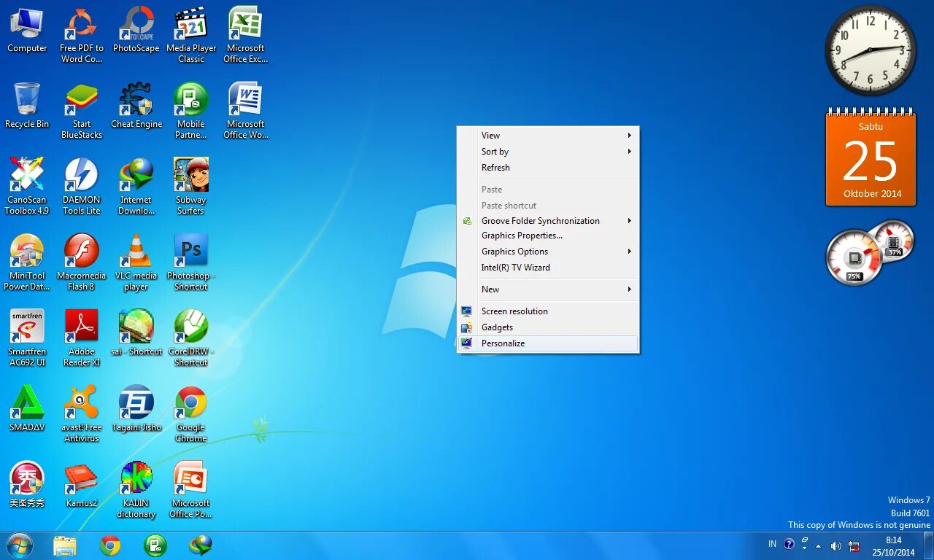This screenshot has height=560, width=934.
Task: Select the Chinese-labeled red desktop icon
Action: [27, 486]
